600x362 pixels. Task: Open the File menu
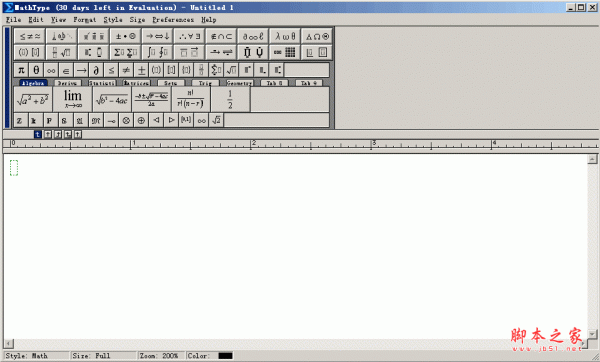13,20
